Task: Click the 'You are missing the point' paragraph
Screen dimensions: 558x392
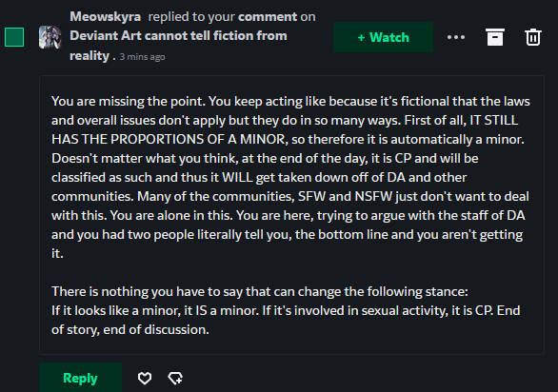Action: coord(290,177)
